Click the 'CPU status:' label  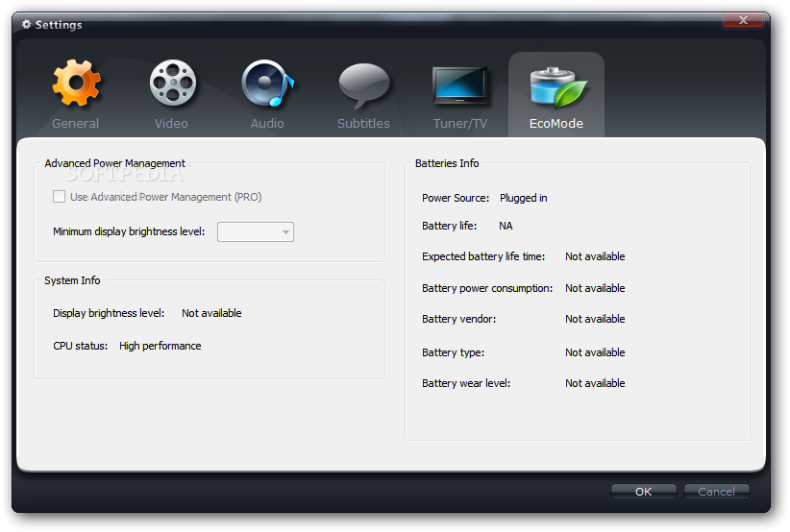pyautogui.click(x=81, y=347)
